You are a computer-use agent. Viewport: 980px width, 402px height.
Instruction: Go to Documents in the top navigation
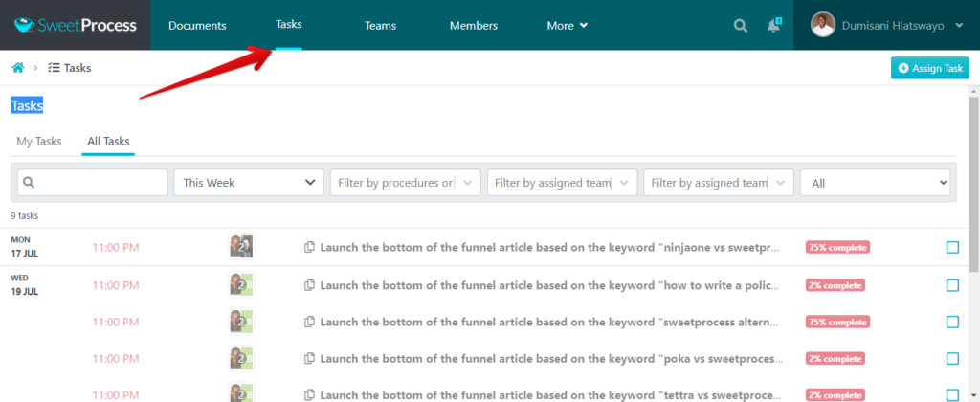point(197,26)
